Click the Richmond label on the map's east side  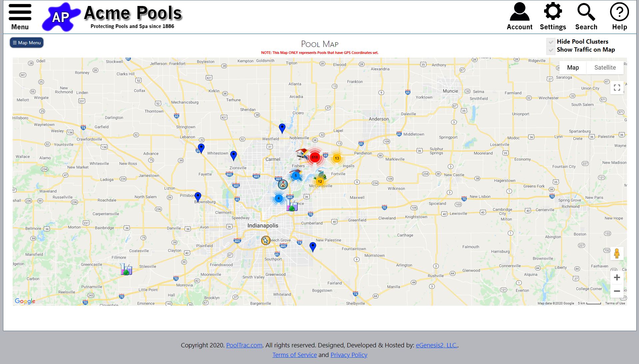[x=570, y=206]
